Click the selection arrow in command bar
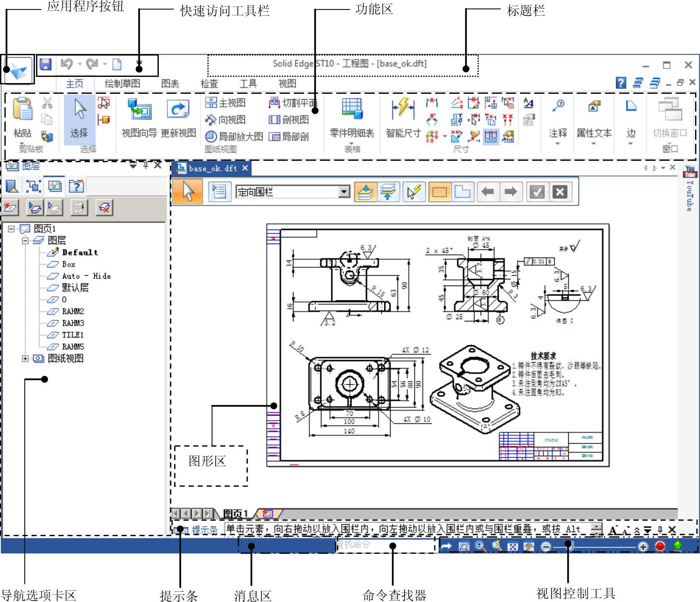 (188, 192)
